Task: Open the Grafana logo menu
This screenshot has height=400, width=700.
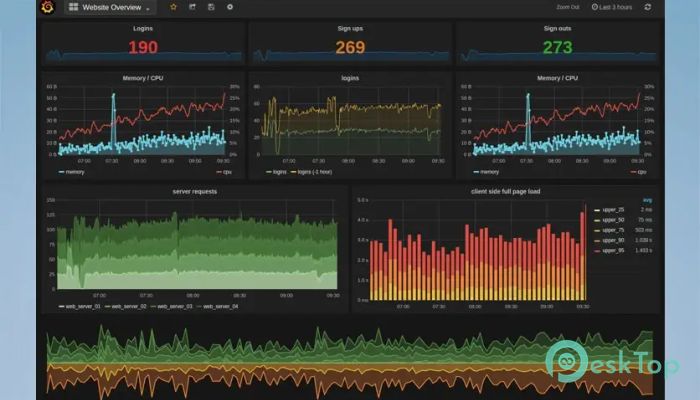Action: pyautogui.click(x=48, y=7)
